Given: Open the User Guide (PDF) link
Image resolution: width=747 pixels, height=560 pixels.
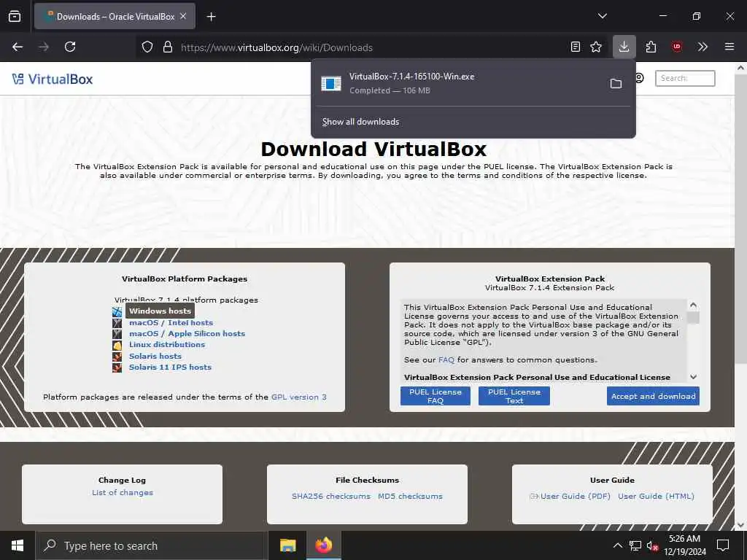Looking at the screenshot, I should (575, 496).
